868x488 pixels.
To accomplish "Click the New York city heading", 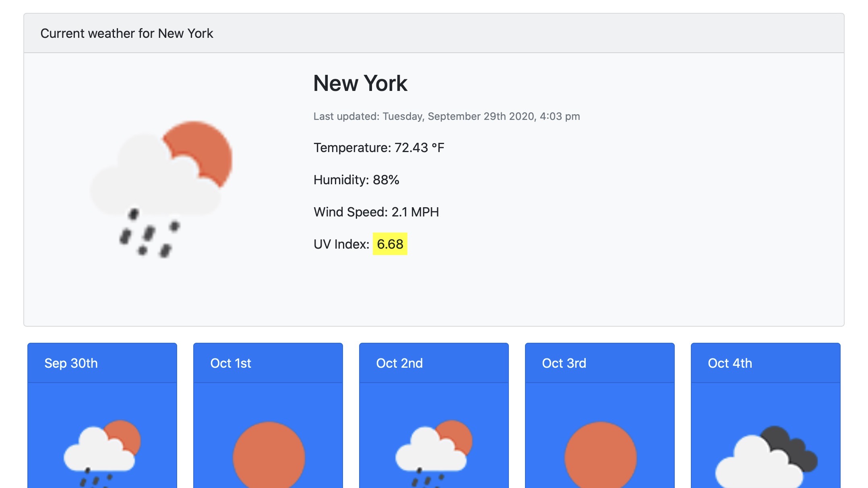I will coord(360,83).
